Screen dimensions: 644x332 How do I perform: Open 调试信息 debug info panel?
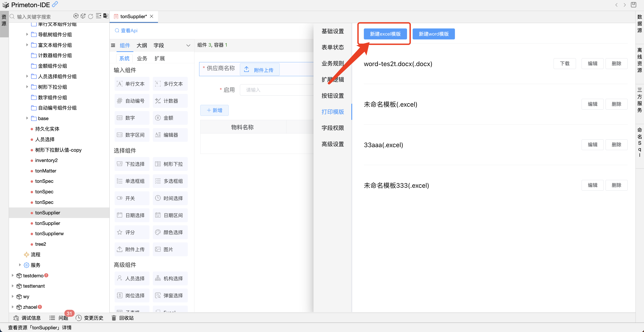[x=27, y=318]
